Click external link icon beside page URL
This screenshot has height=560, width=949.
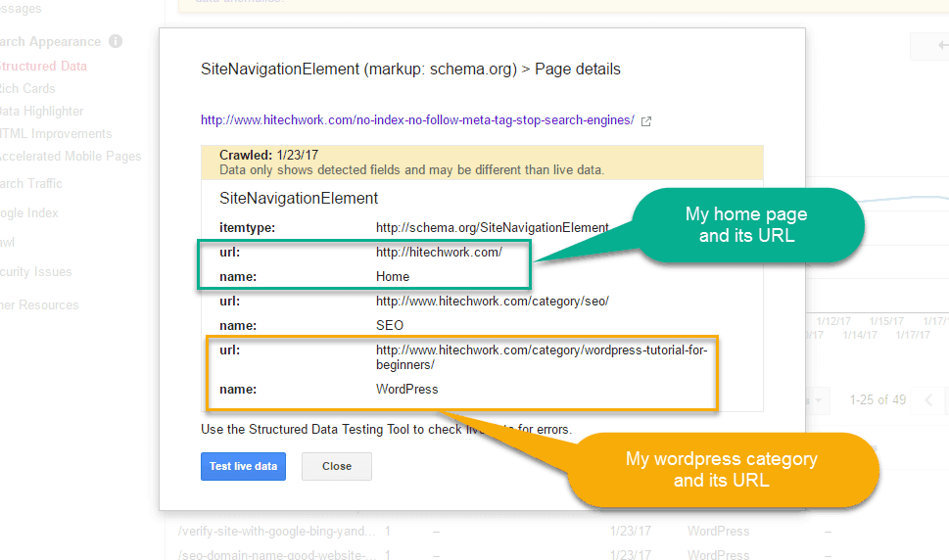click(x=645, y=121)
